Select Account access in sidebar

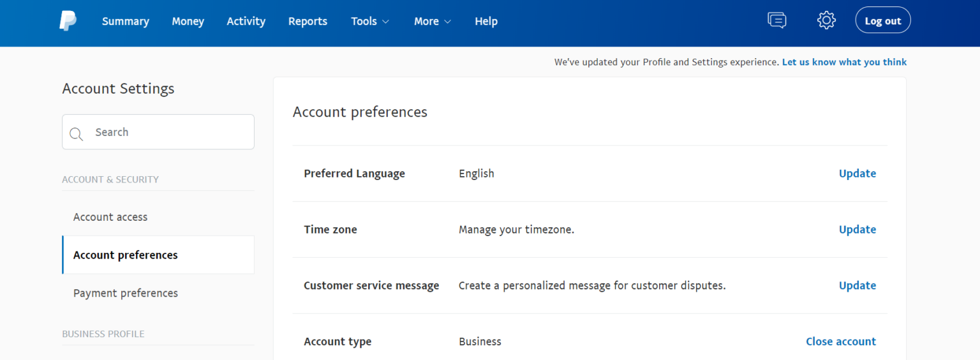point(110,217)
